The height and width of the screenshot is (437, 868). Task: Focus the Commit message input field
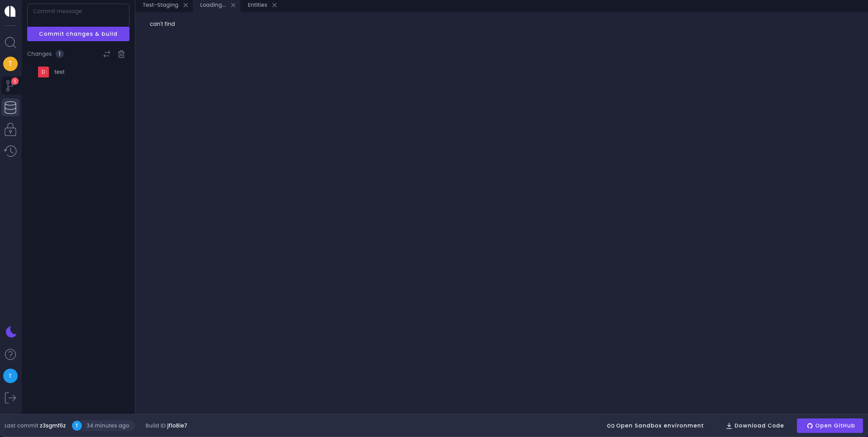[78, 15]
